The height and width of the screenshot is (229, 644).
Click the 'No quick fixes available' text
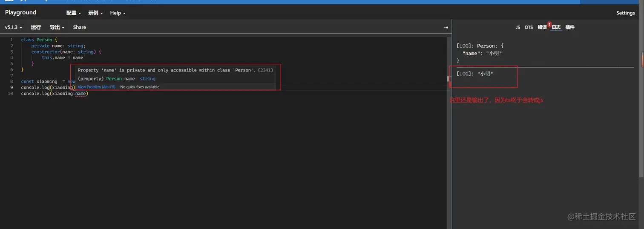tap(140, 87)
